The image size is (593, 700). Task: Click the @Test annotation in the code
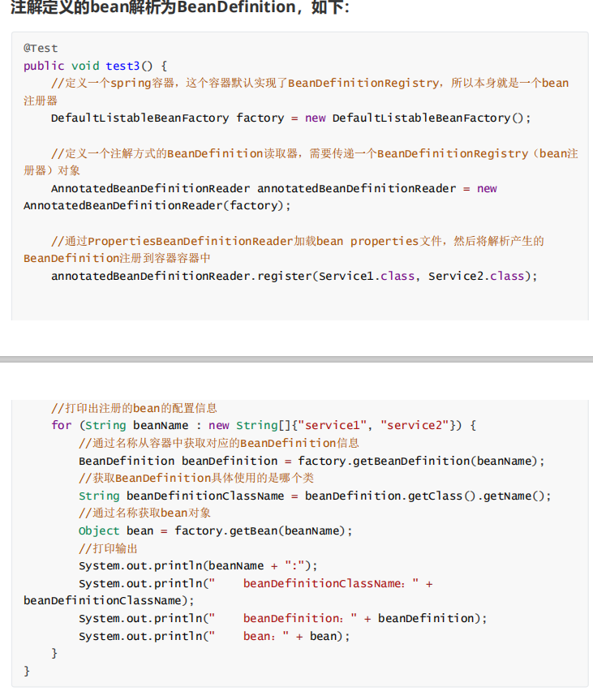[41, 48]
